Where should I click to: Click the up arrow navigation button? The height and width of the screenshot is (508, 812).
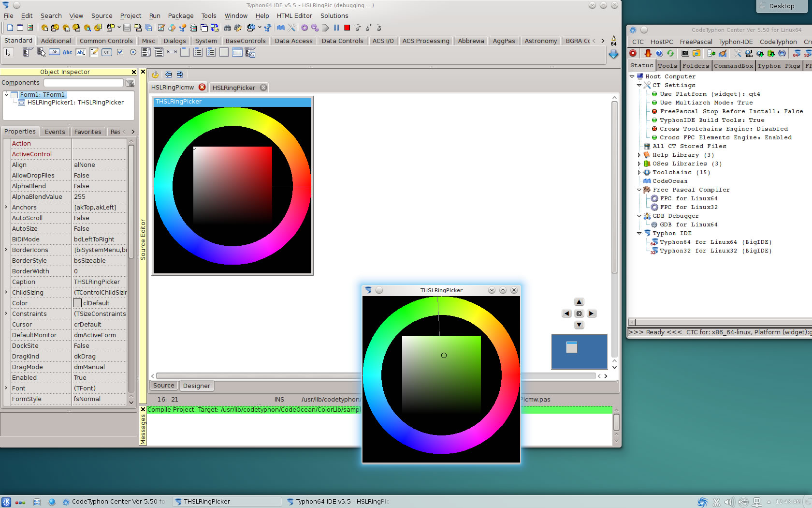(579, 302)
